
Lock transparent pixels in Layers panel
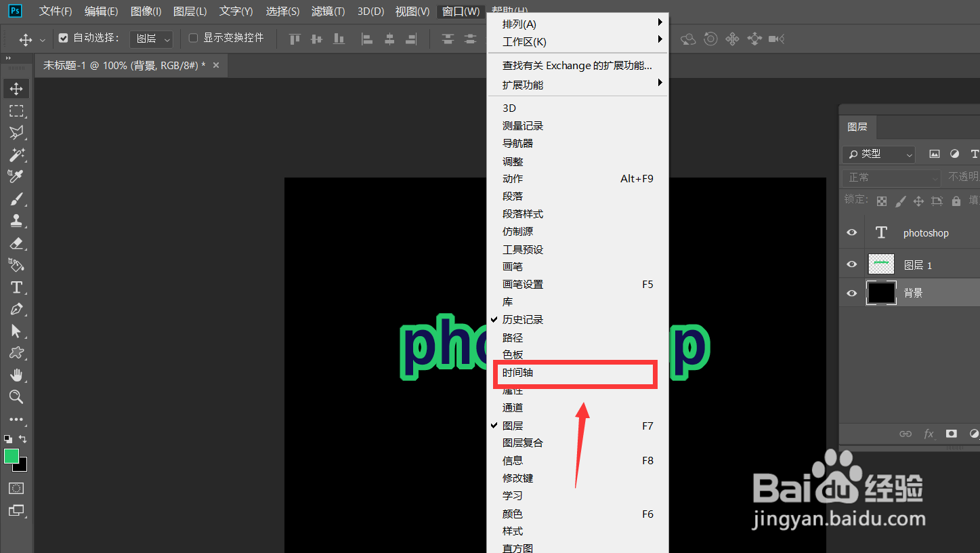pos(881,201)
